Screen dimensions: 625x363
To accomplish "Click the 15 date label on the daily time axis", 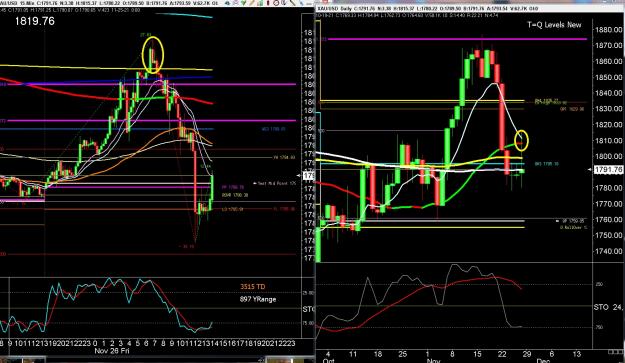I will pos(477,354).
